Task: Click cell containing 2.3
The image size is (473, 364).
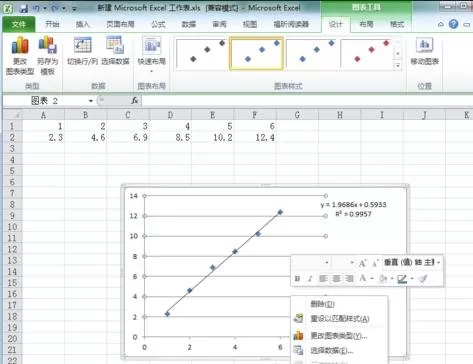Action: [43, 137]
